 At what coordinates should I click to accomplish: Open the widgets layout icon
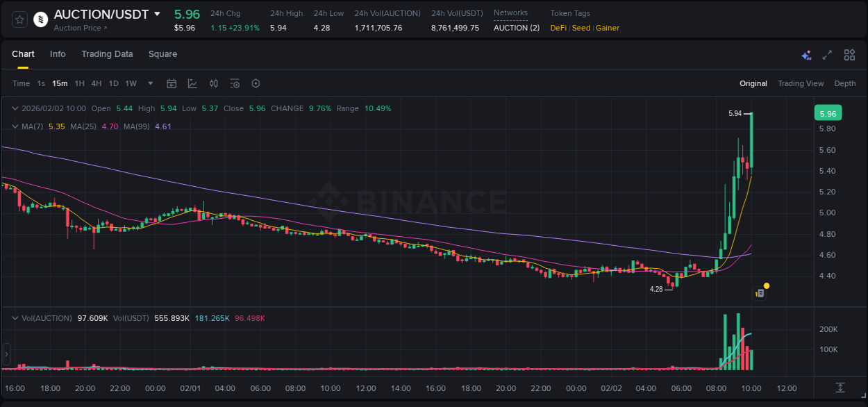coord(849,55)
